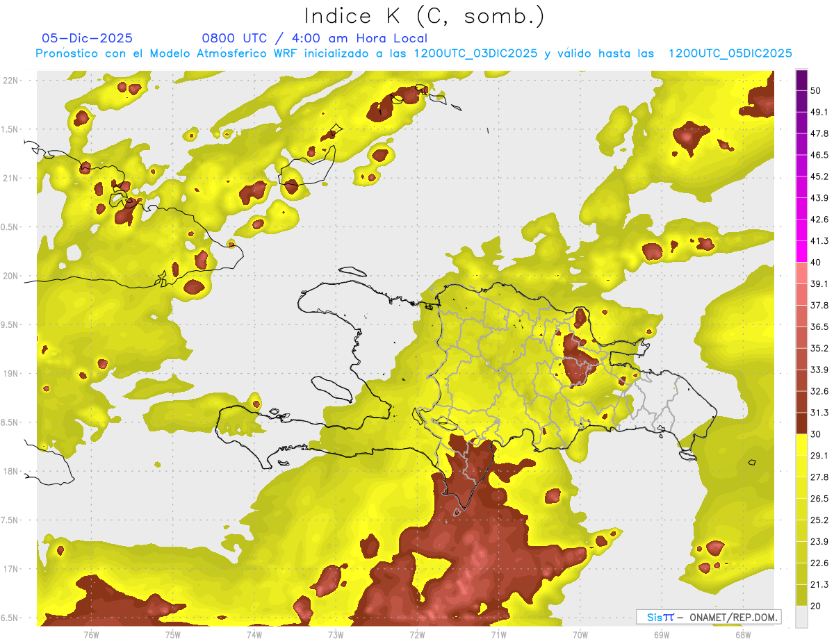This screenshot has width=834, height=644.
Task: Click the colorbar label "39.1"
Action: [x=819, y=284]
